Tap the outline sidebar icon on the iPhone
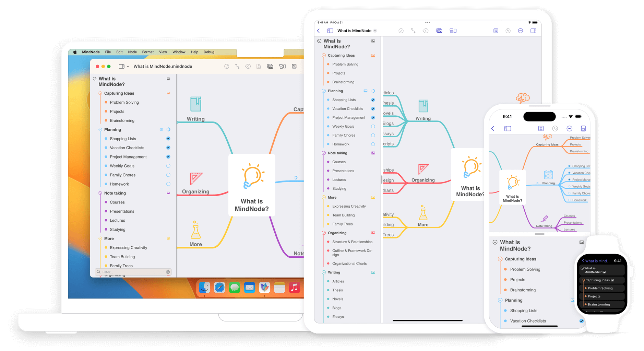644x351 pixels. point(508,128)
